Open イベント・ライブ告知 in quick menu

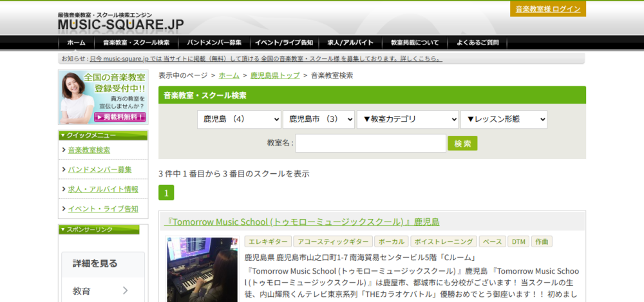103,209
